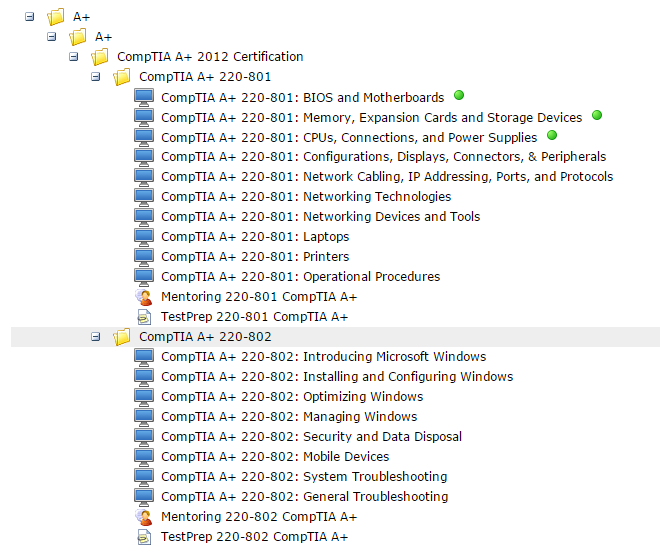660x552 pixels.
Task: Click monitor icon for 220-801 Laptops course
Action: coord(144,237)
